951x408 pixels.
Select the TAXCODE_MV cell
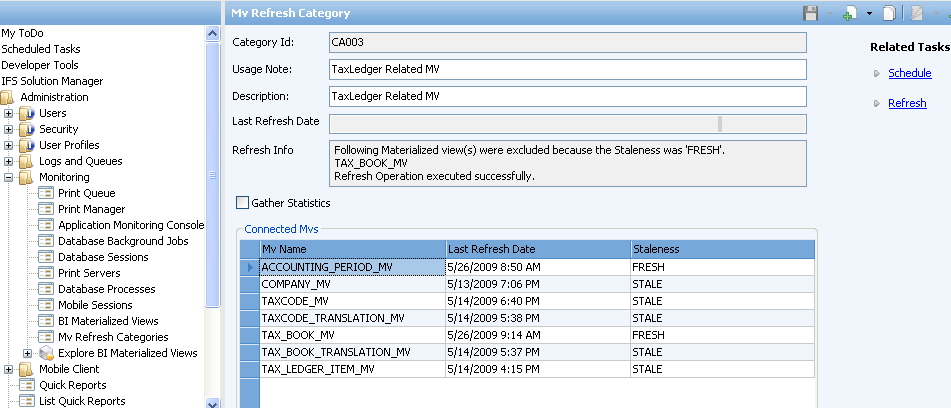point(352,301)
